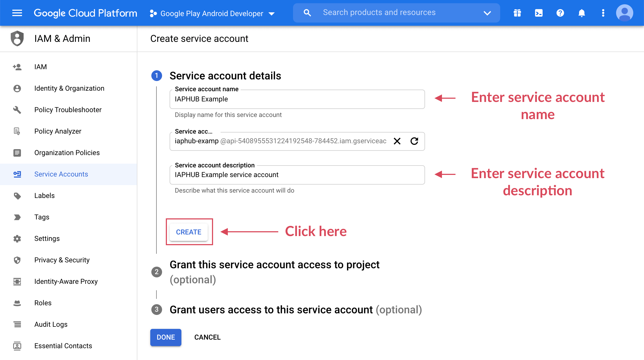Expand the search bar dropdown arrow
Image resolution: width=644 pixels, height=360 pixels.
(487, 13)
